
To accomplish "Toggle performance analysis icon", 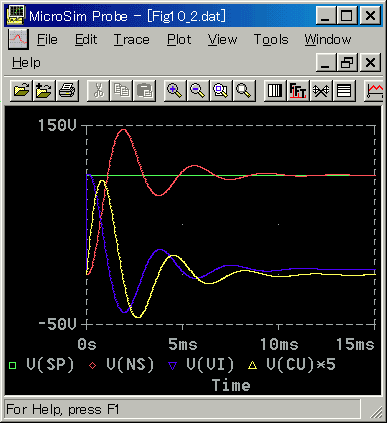I will [321, 90].
